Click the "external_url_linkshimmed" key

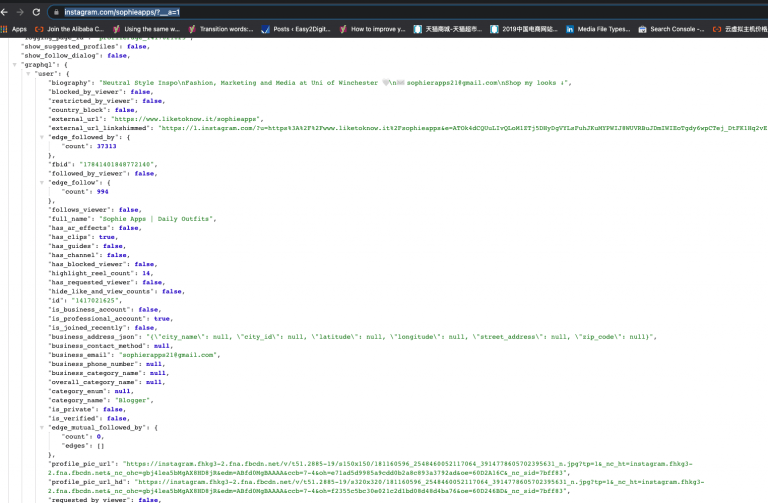[99, 128]
